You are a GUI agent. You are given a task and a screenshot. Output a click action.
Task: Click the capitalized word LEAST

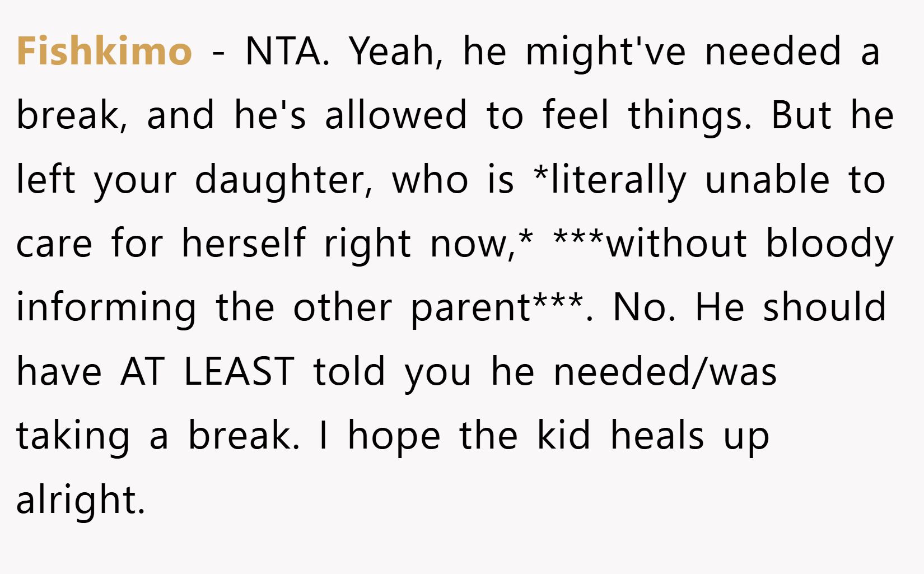(239, 371)
